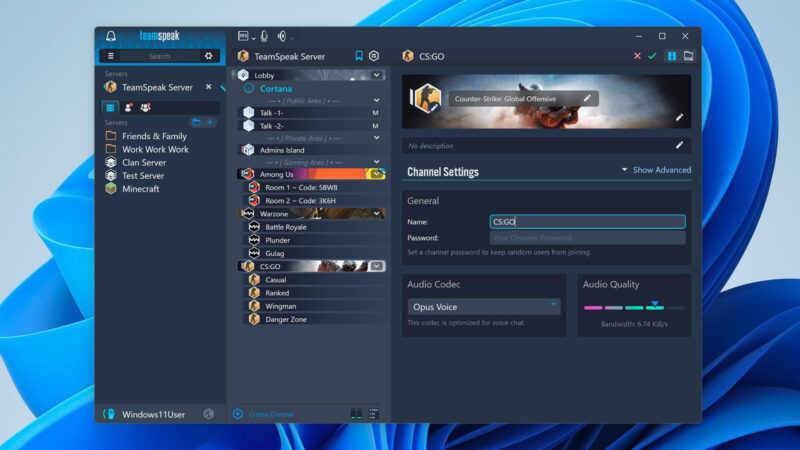The image size is (800, 450).
Task: Mute the speaker output
Action: tap(282, 36)
